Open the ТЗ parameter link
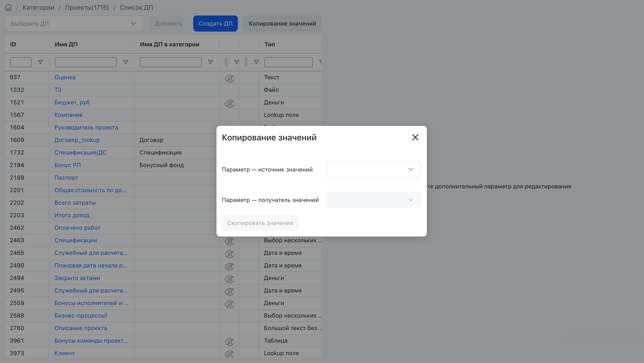This screenshot has height=363, width=644. coord(58,90)
